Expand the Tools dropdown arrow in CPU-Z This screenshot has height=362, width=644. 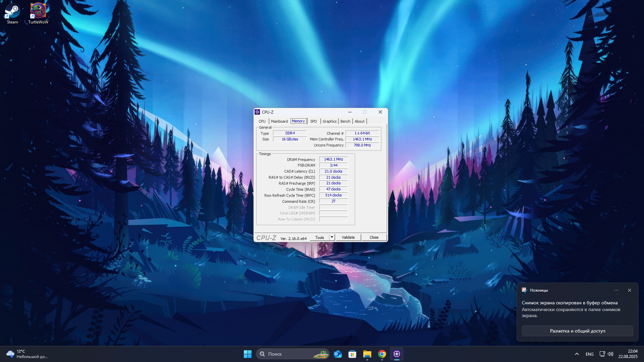click(x=332, y=237)
